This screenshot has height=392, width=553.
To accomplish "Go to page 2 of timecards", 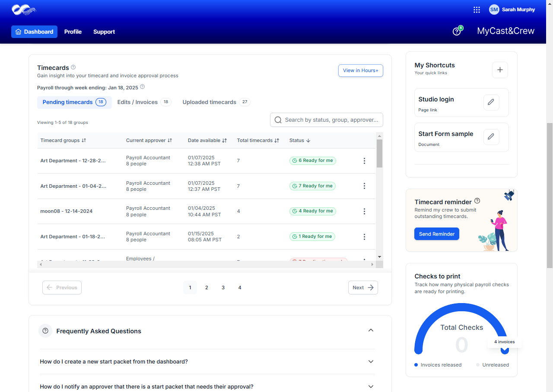I will pos(207,288).
